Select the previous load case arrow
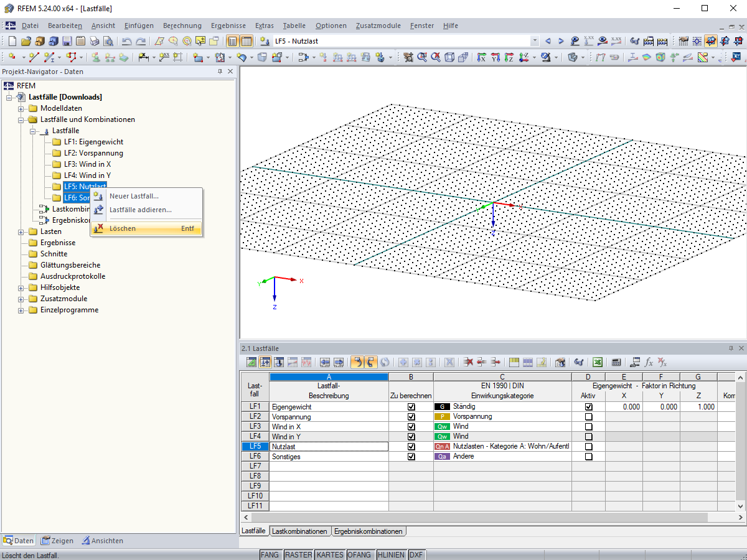The height and width of the screenshot is (560, 747). 548,42
